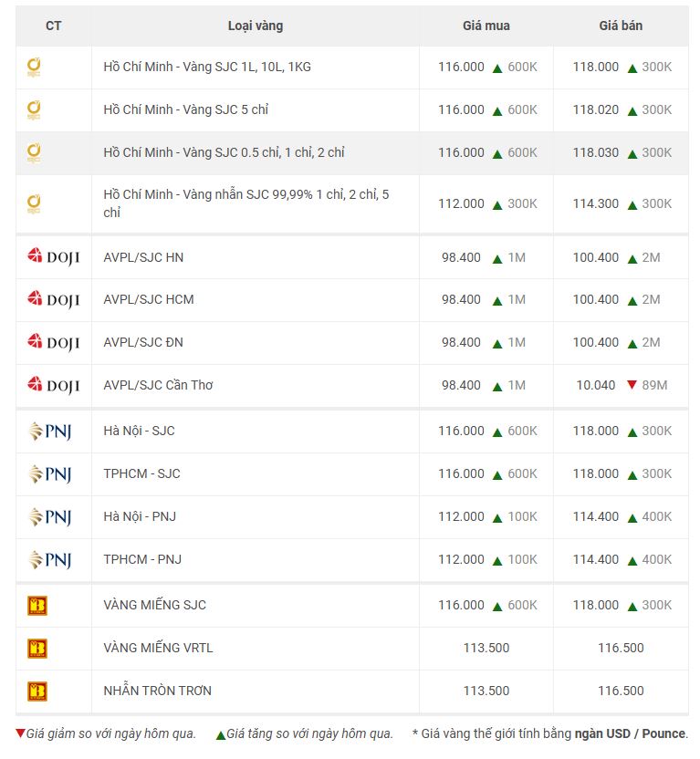Click 'Giá giảm so với ngày hôm qua' legend
700x759 pixels.
(110, 733)
